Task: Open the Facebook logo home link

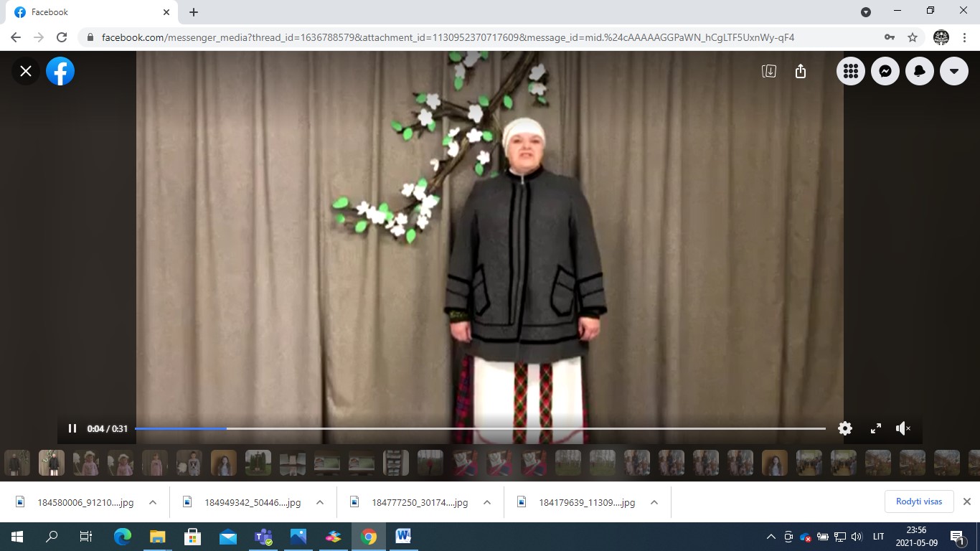Action: pyautogui.click(x=60, y=71)
